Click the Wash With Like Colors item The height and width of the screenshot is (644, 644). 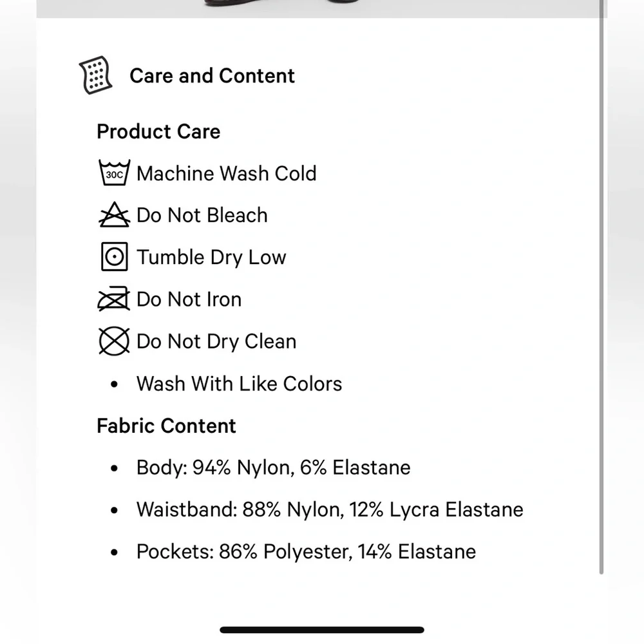pos(239,384)
